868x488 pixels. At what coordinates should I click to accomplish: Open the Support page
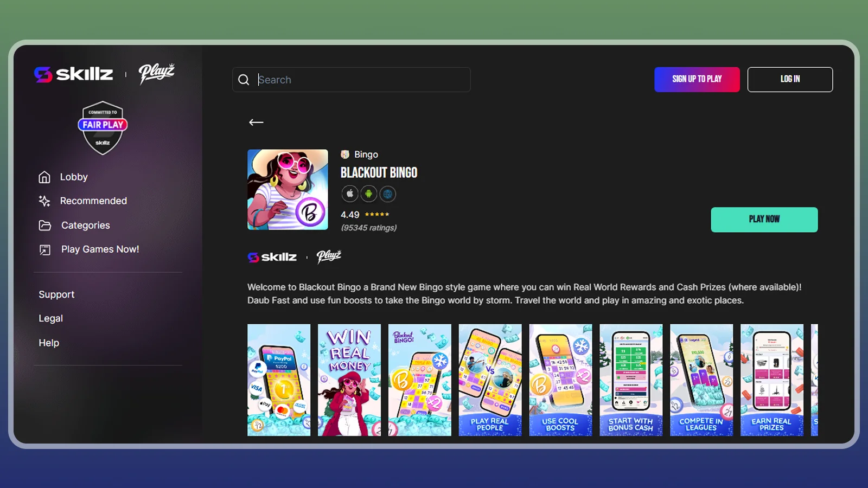(56, 294)
